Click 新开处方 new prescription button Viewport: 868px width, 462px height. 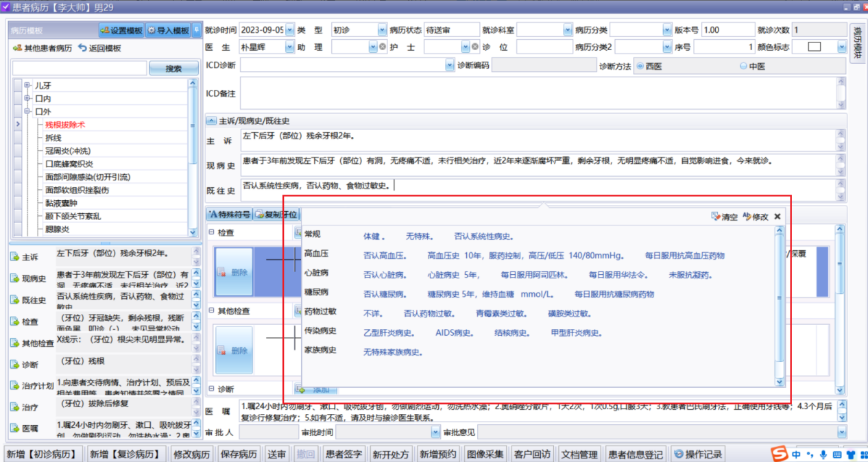pos(391,454)
